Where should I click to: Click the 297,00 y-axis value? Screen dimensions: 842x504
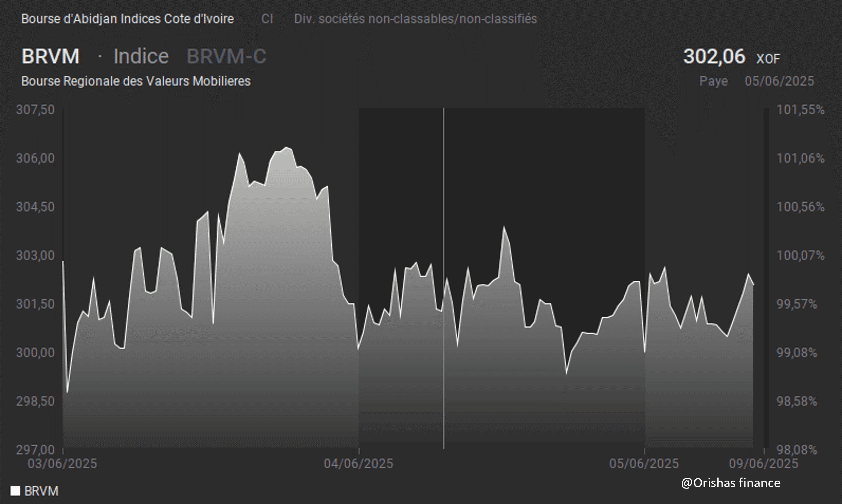35,450
